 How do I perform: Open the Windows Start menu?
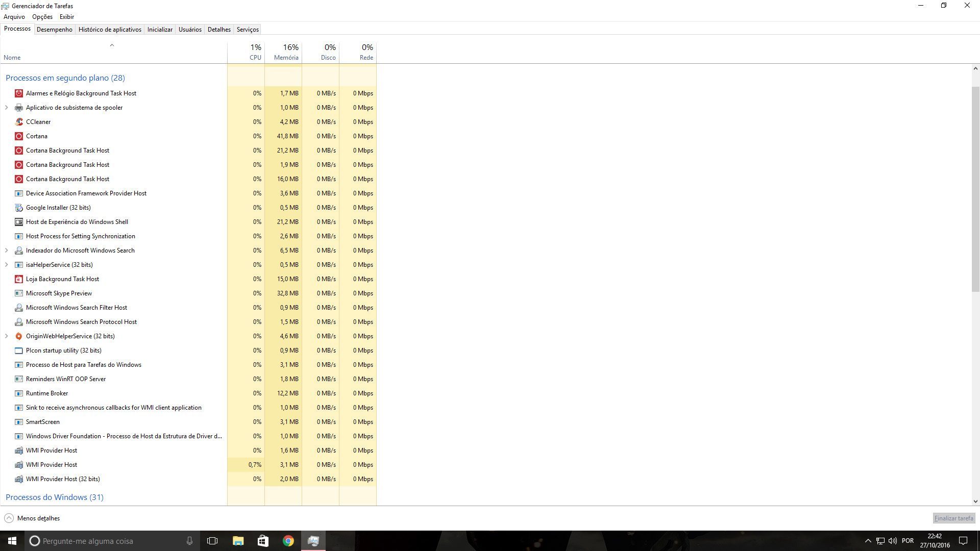click(12, 541)
